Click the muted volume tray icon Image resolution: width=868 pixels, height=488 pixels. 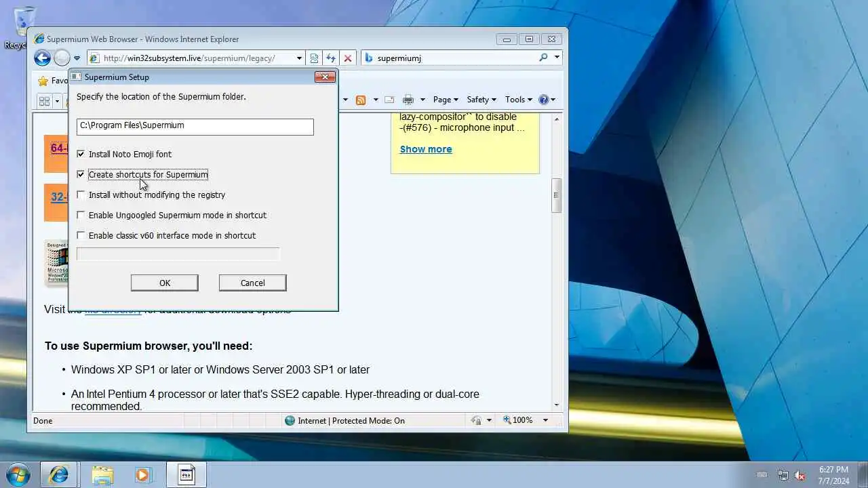(800, 475)
